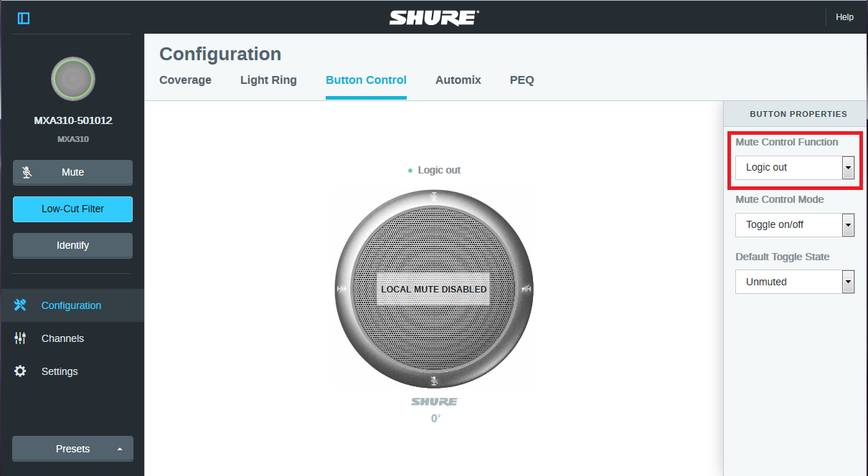Open the Automix tab
The image size is (868, 476).
458,80
